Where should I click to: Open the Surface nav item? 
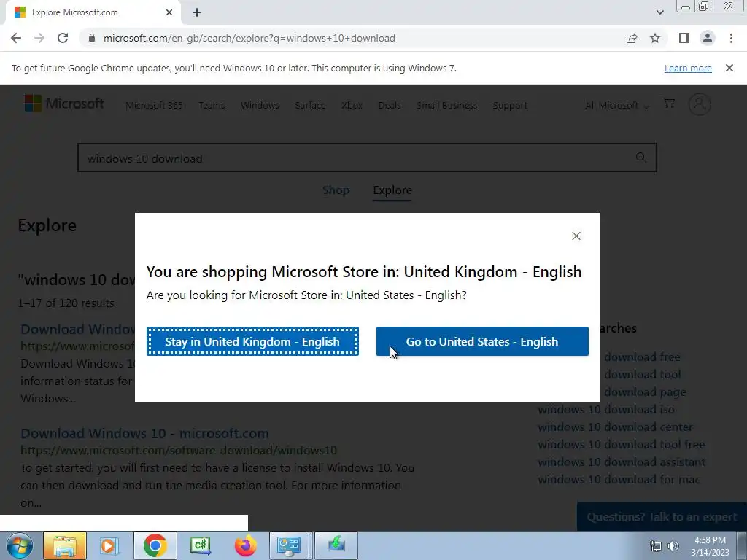[x=310, y=106]
